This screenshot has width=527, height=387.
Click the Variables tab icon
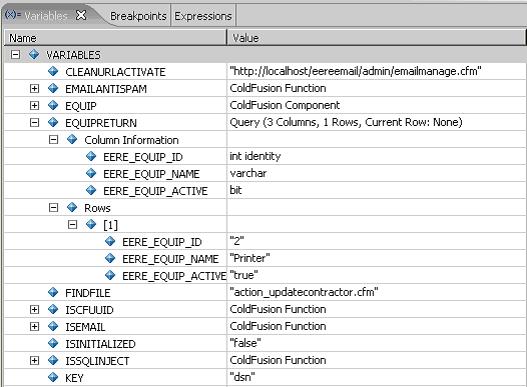tap(13, 15)
